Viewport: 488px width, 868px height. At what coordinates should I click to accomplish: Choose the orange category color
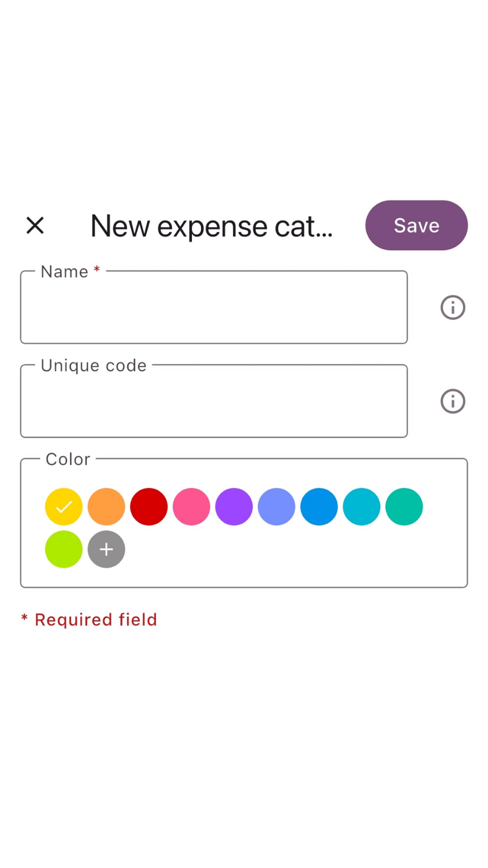(106, 507)
